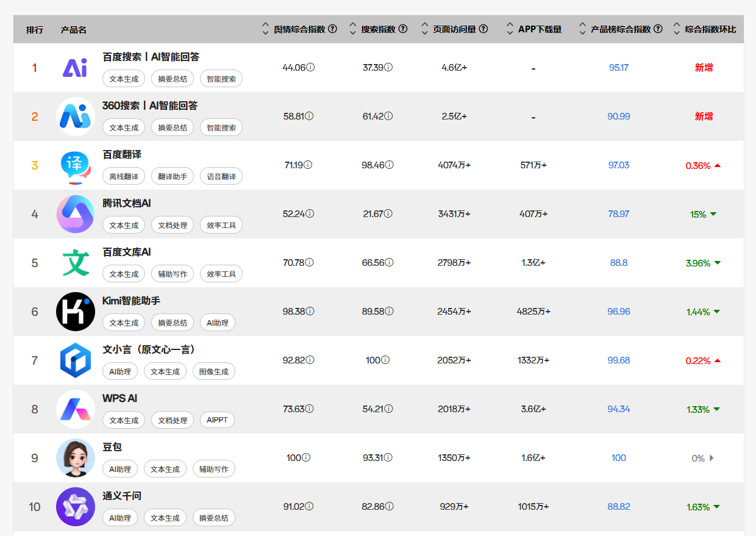The image size is (756, 536).
Task: Click app downloads value 3.6亿+
Action: point(533,409)
